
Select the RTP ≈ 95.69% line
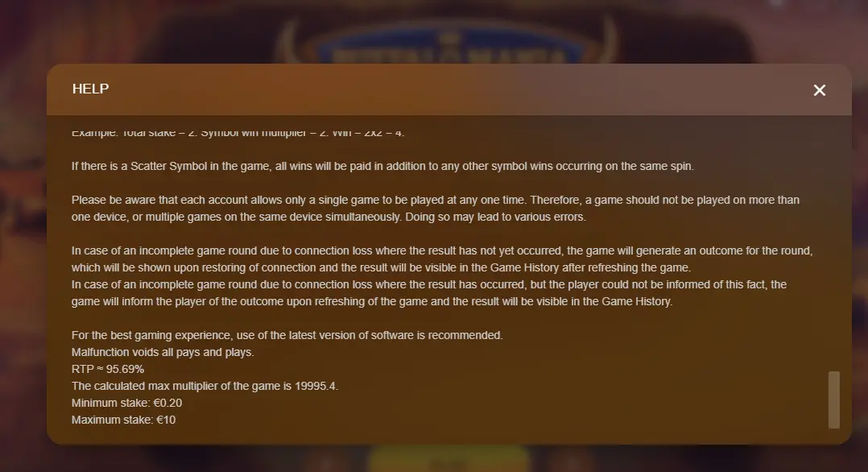pos(107,369)
